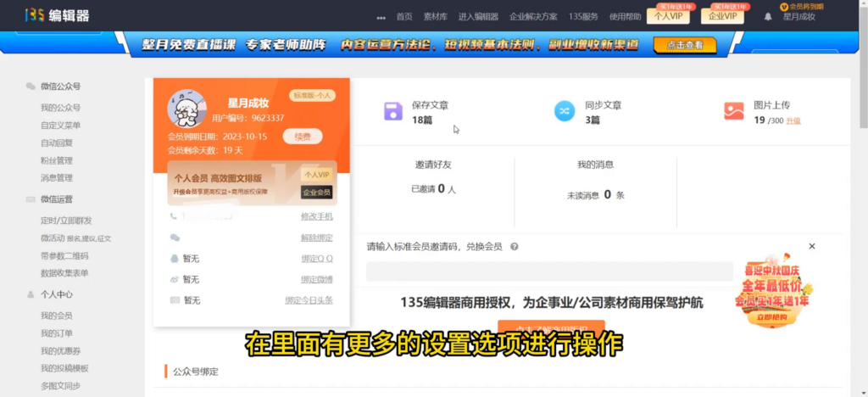Click the 绑定今日头条 link
Screen dimensions: 868x397
tap(309, 300)
